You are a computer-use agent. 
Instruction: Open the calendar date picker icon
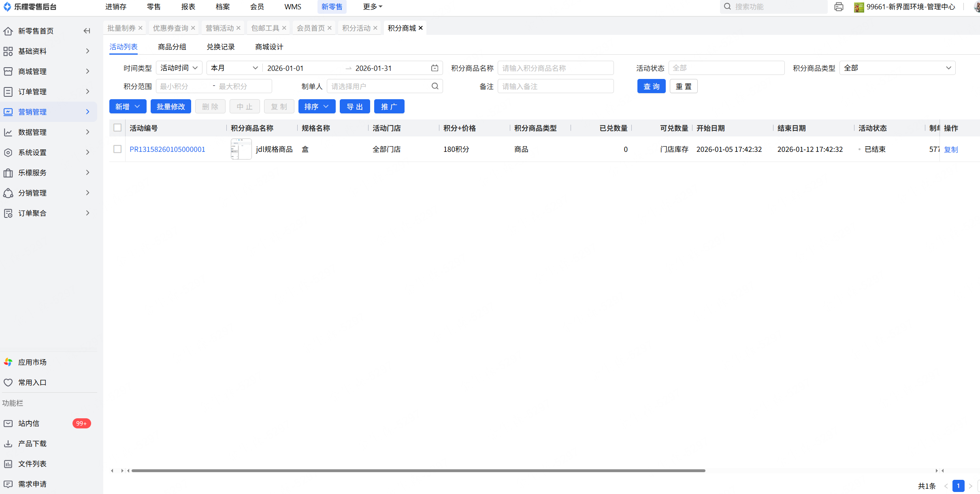(435, 68)
